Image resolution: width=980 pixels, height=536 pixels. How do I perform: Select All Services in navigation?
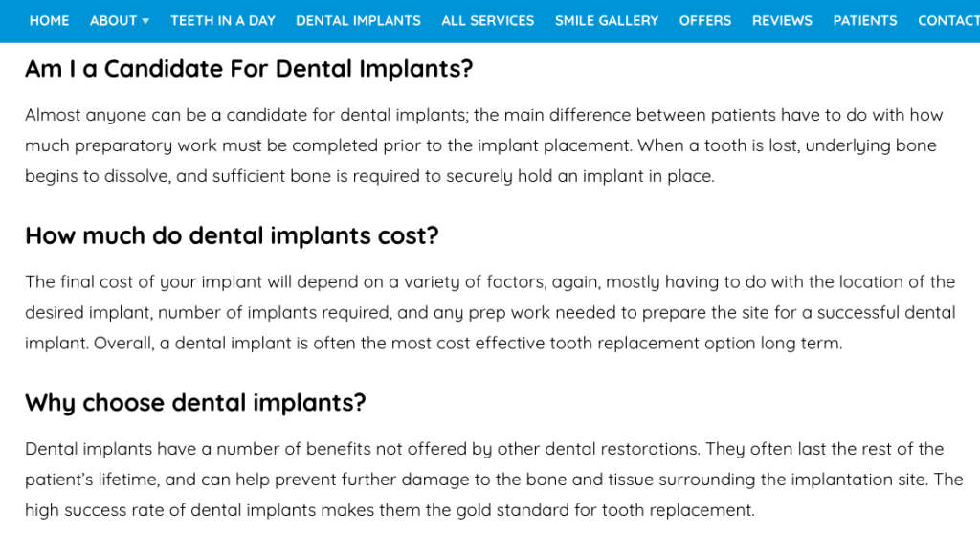(487, 21)
